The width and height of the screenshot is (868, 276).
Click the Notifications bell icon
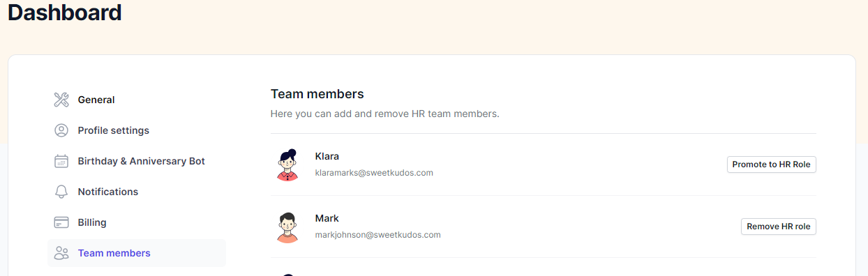(61, 192)
